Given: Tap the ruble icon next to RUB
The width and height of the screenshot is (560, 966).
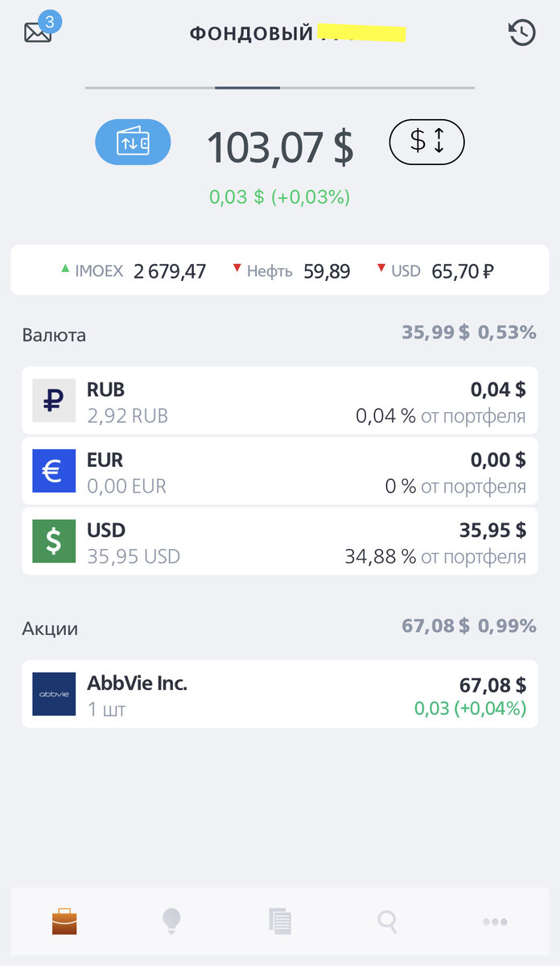Looking at the screenshot, I should [x=53, y=400].
